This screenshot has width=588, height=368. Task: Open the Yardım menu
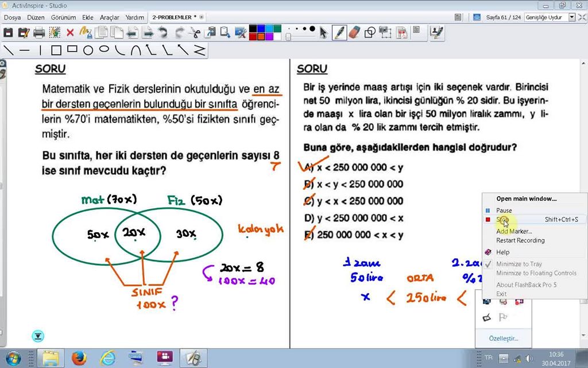tap(134, 17)
